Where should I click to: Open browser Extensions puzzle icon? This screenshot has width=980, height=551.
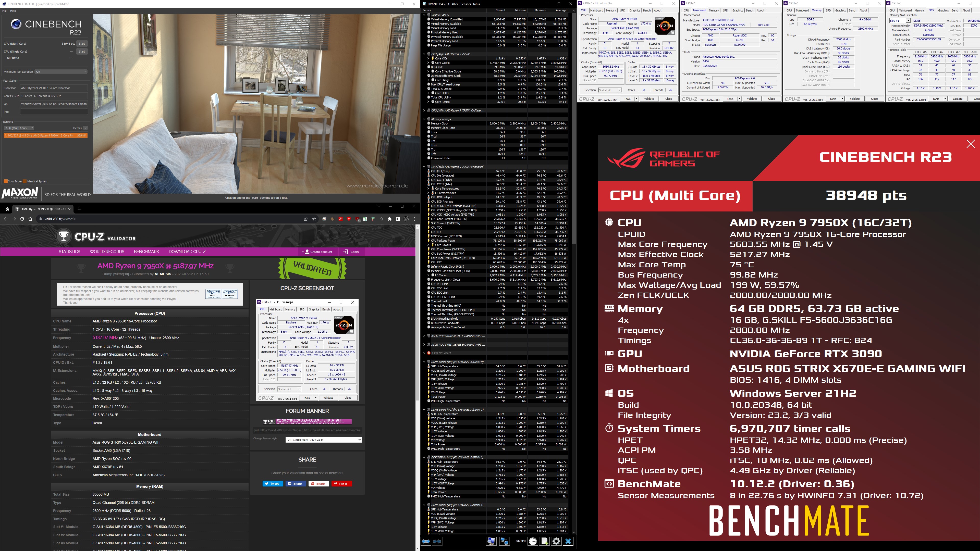(x=389, y=219)
